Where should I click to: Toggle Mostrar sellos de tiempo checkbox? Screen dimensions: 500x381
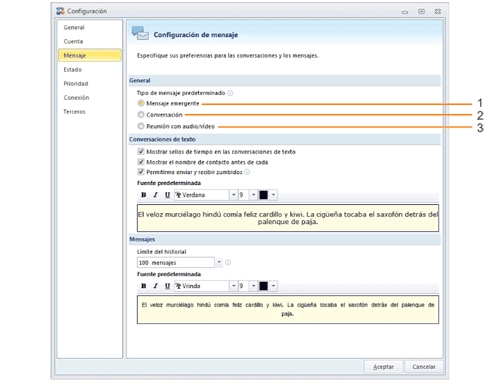click(141, 151)
